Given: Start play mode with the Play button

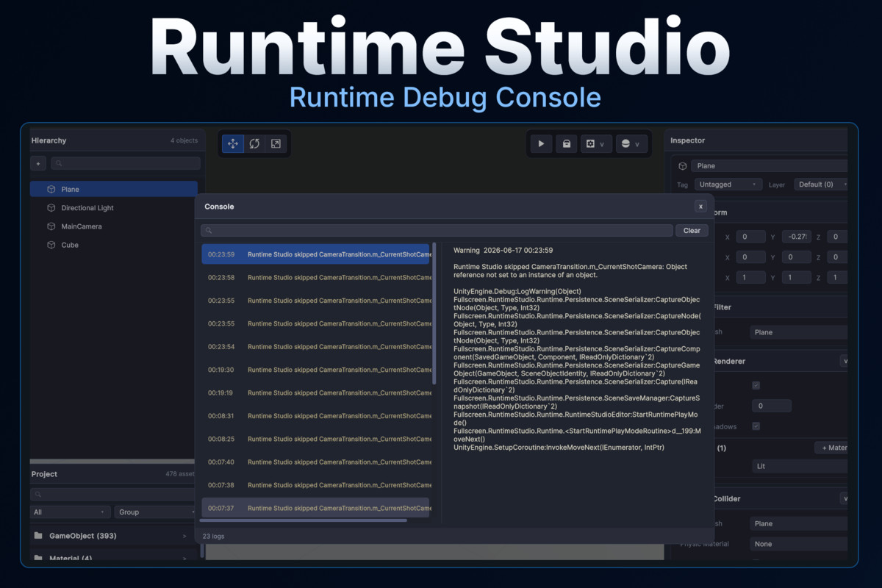Looking at the screenshot, I should 542,144.
